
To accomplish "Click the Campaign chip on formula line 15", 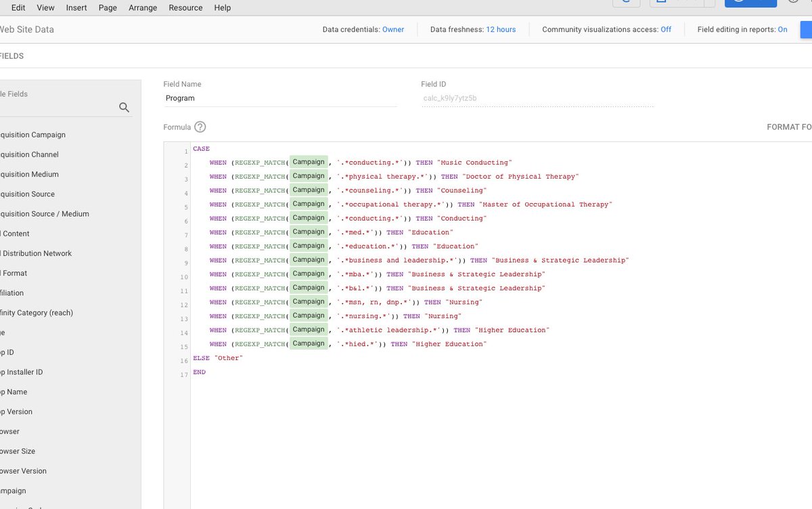I will pyautogui.click(x=309, y=343).
